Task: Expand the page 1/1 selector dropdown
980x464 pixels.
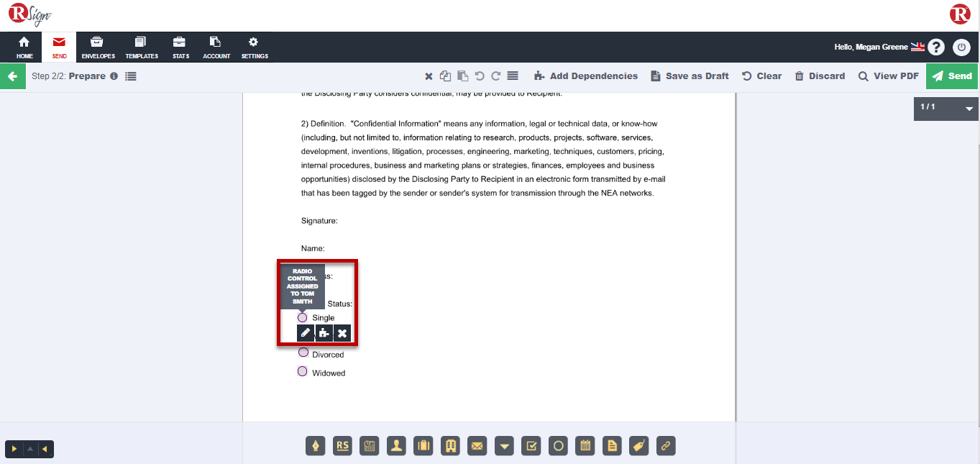Action: coord(968,109)
